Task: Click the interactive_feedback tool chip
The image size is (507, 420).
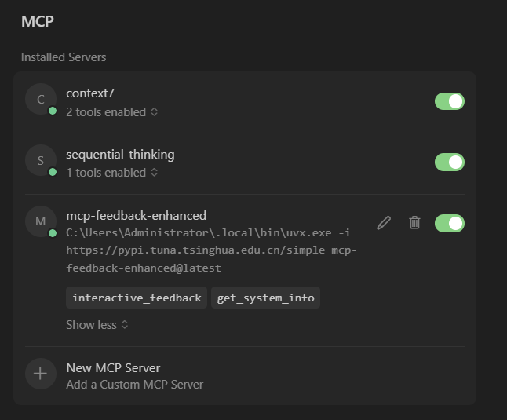Action: 137,298
